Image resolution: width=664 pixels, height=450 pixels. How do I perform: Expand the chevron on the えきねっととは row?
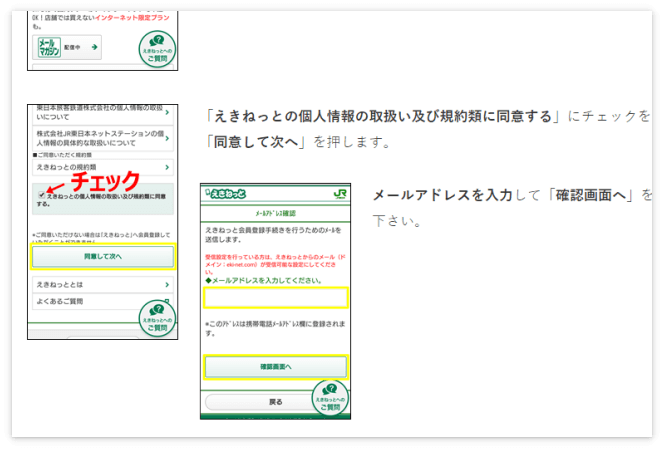(x=167, y=284)
